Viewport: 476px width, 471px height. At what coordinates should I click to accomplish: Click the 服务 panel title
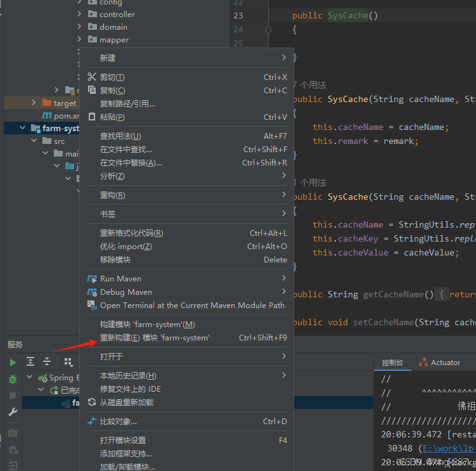[x=15, y=344]
